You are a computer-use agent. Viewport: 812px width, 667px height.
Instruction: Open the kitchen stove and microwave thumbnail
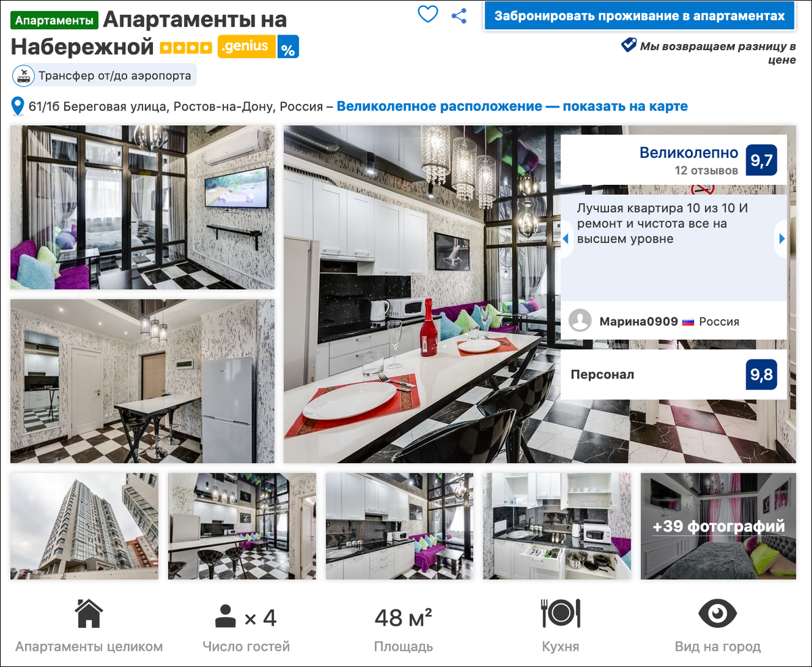click(x=558, y=526)
